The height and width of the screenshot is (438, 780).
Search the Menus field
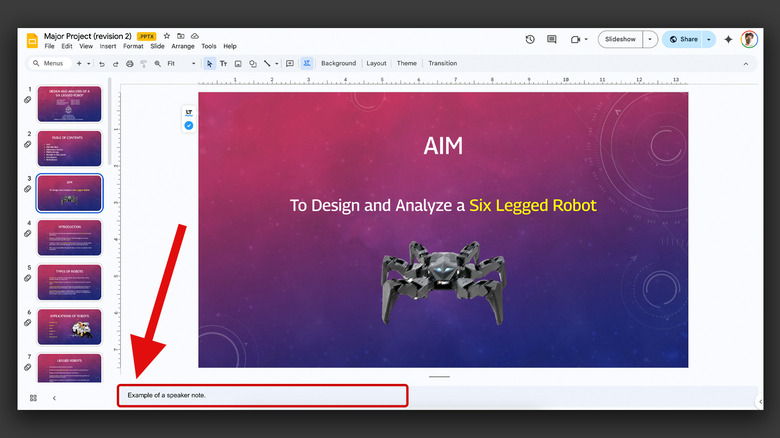pyautogui.click(x=50, y=64)
